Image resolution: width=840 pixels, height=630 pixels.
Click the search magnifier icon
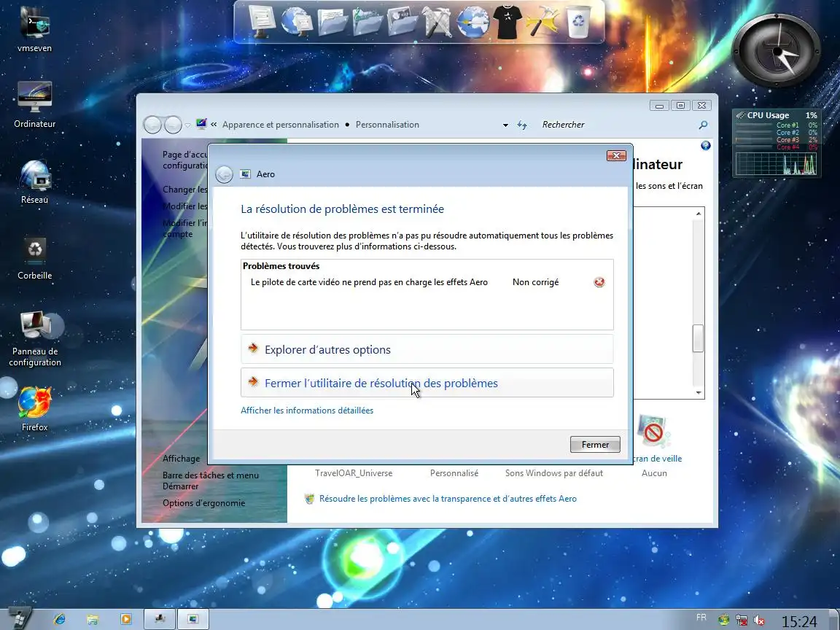(x=704, y=125)
